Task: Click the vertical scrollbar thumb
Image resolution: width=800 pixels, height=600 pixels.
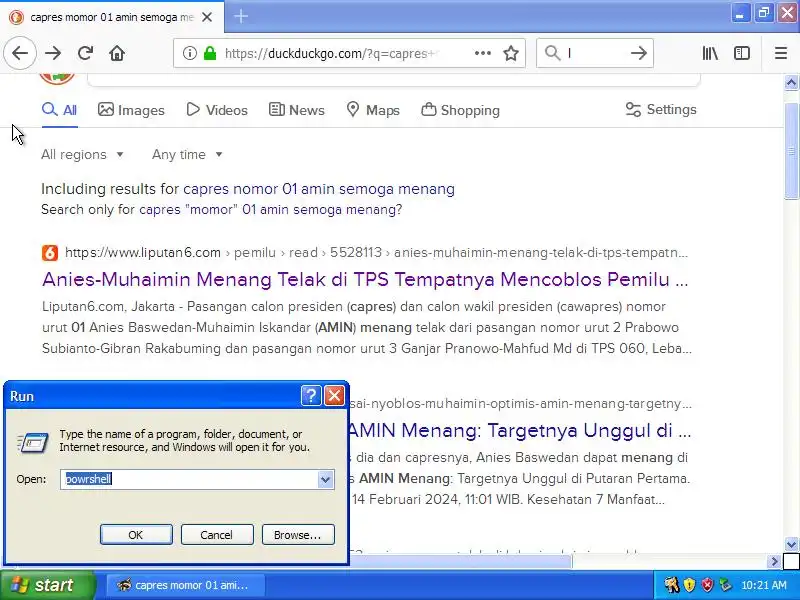Action: point(791,152)
